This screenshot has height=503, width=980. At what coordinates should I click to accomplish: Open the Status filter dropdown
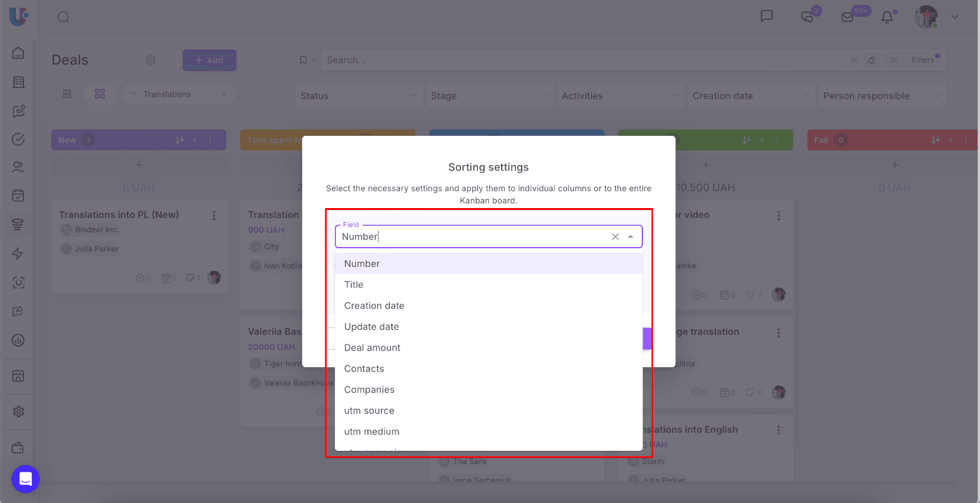point(358,96)
